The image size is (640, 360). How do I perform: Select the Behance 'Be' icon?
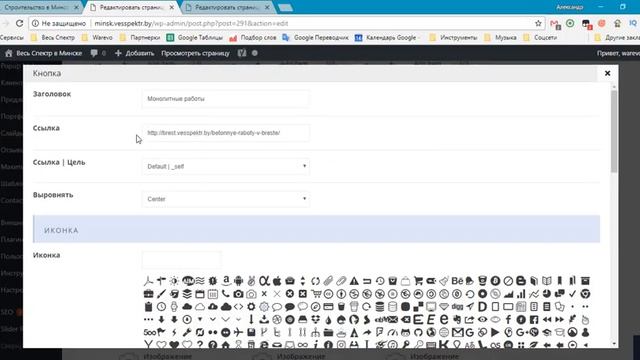pos(458,281)
